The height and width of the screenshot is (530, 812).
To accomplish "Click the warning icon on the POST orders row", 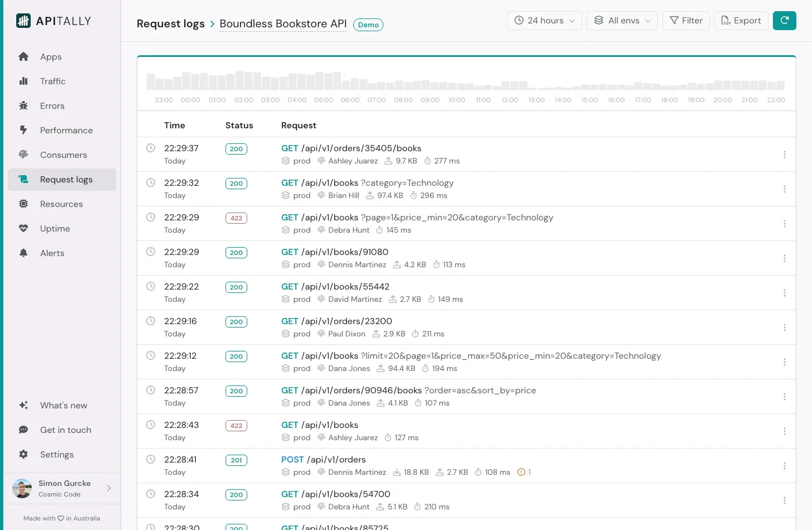I will pyautogui.click(x=521, y=472).
